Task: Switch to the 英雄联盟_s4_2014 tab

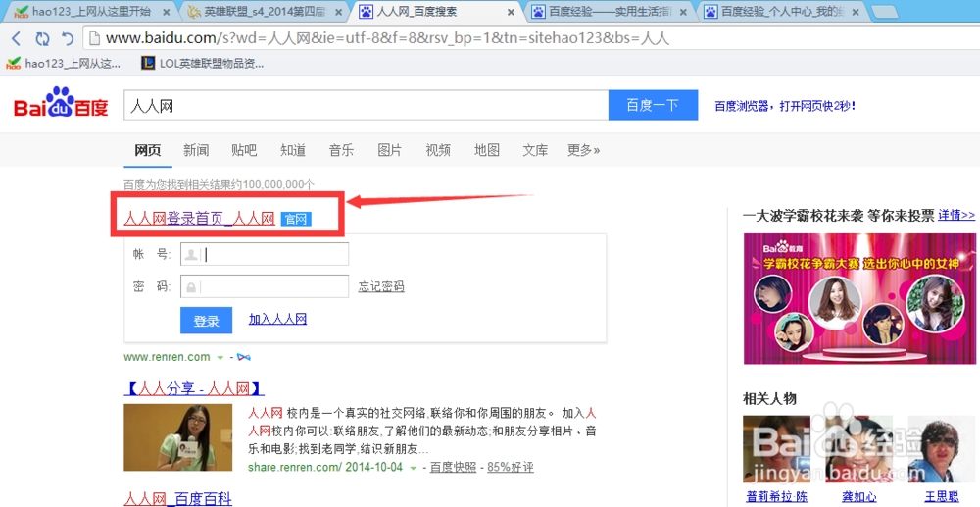Action: click(263, 12)
